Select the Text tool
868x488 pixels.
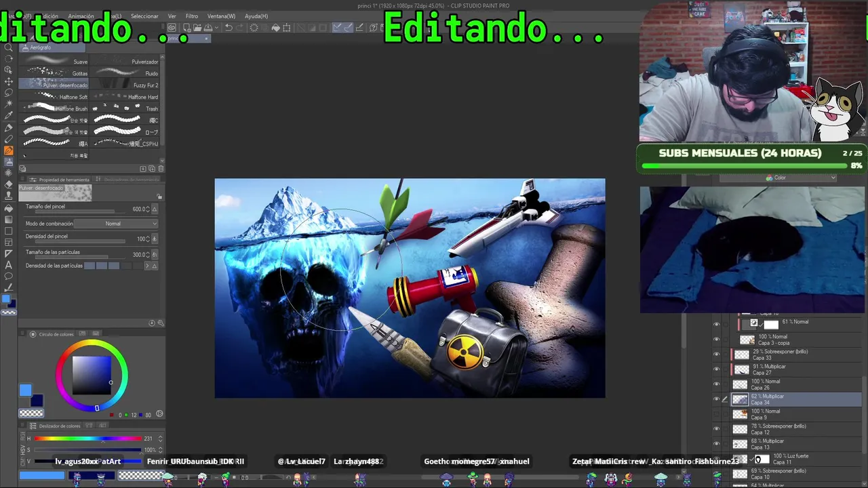click(x=8, y=264)
